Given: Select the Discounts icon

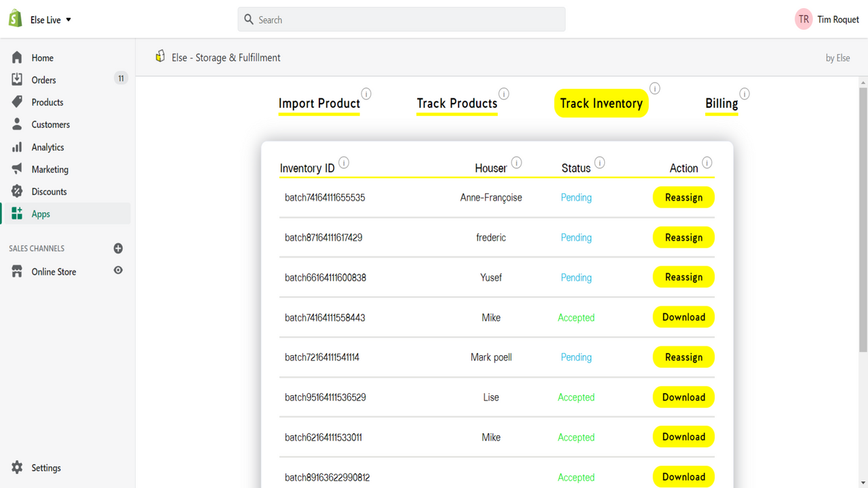Looking at the screenshot, I should (x=18, y=191).
